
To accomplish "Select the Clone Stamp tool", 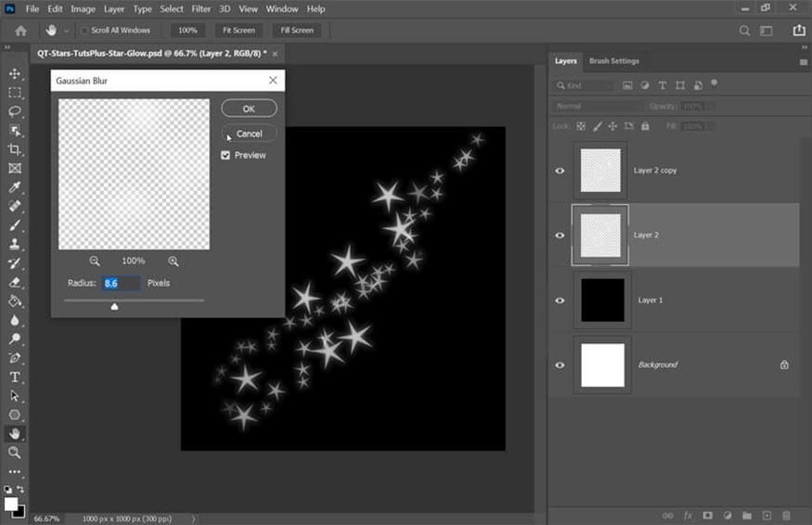I will 15,244.
